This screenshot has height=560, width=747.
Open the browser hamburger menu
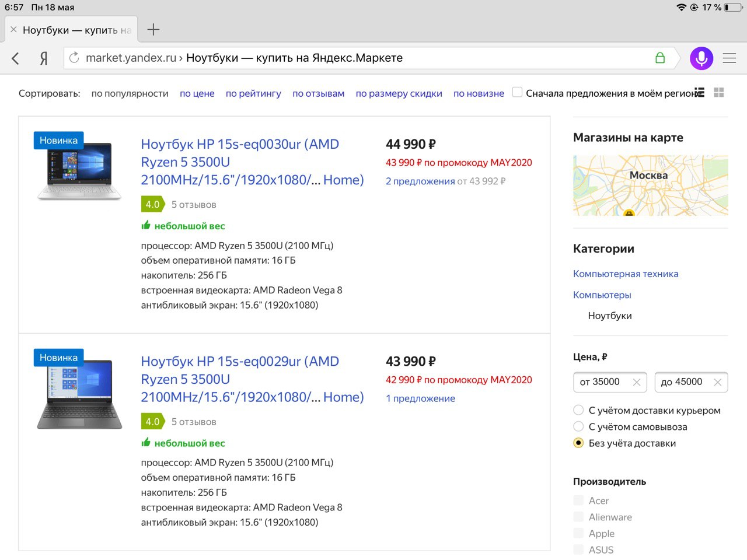click(729, 58)
